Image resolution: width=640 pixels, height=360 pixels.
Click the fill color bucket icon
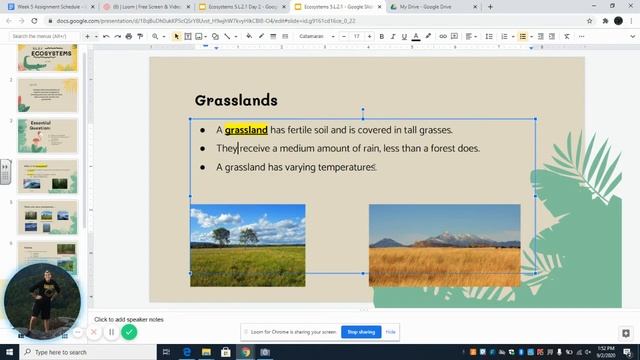coord(249,36)
